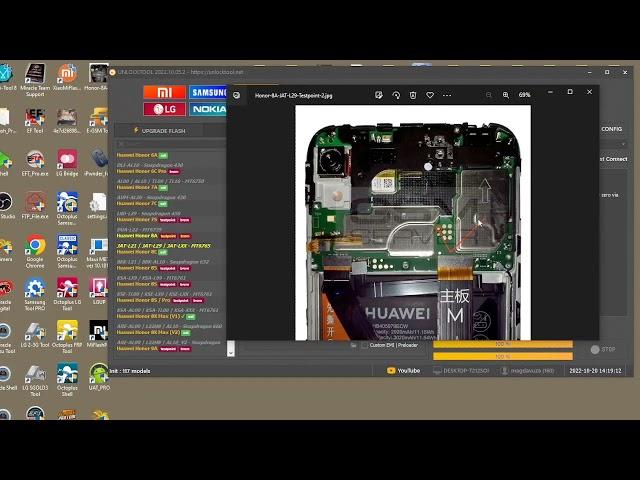Click testpoint badge on Honor 8A row

click(x=168, y=236)
